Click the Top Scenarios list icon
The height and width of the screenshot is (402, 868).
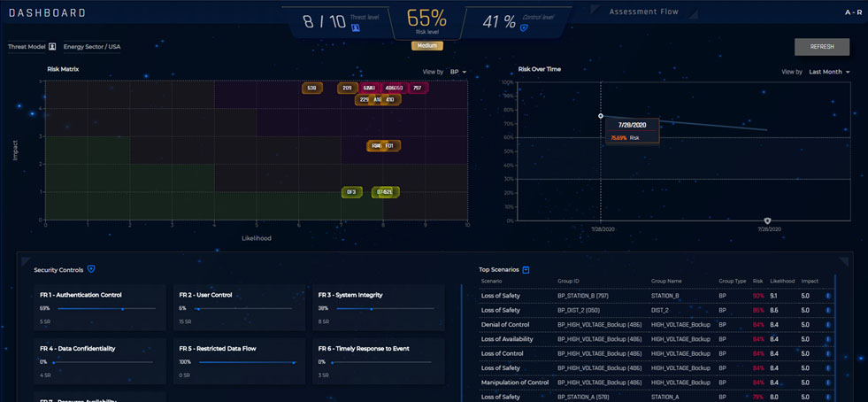point(526,269)
